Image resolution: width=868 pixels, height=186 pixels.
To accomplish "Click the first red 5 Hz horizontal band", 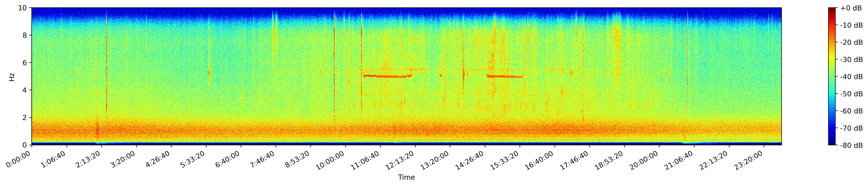I will (388, 76).
